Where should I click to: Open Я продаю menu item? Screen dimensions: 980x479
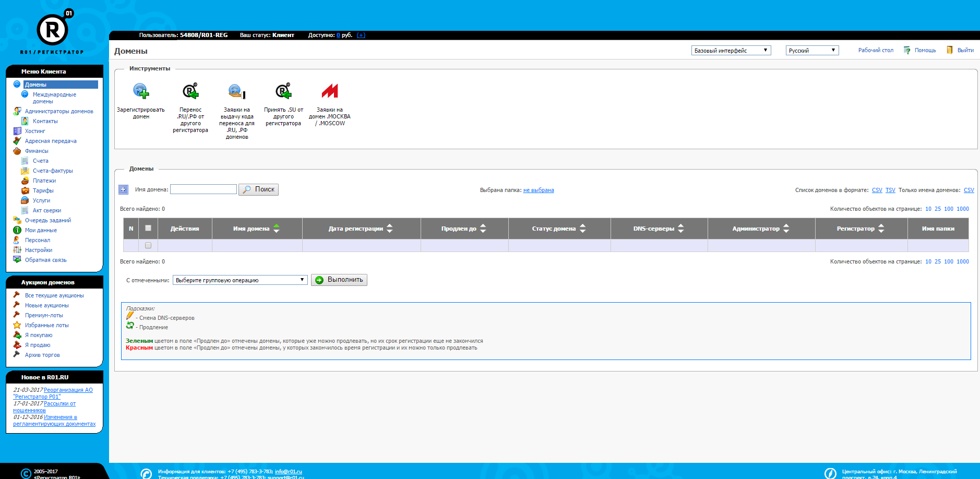(38, 345)
